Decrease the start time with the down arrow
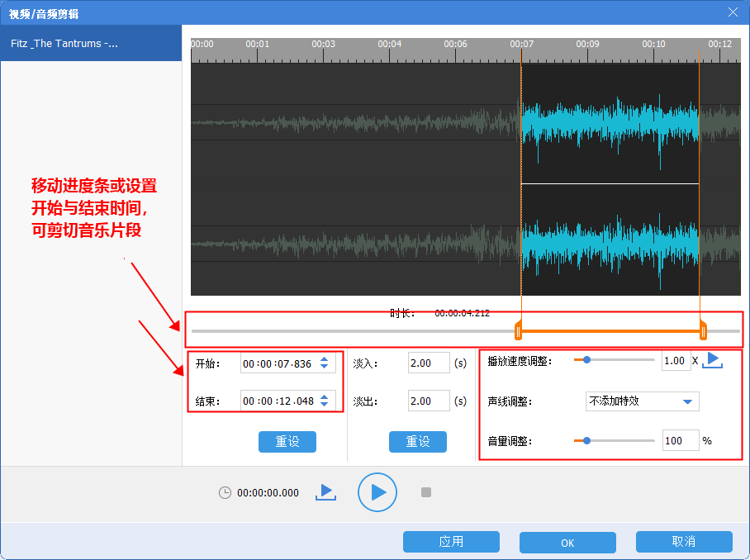 coord(325,367)
